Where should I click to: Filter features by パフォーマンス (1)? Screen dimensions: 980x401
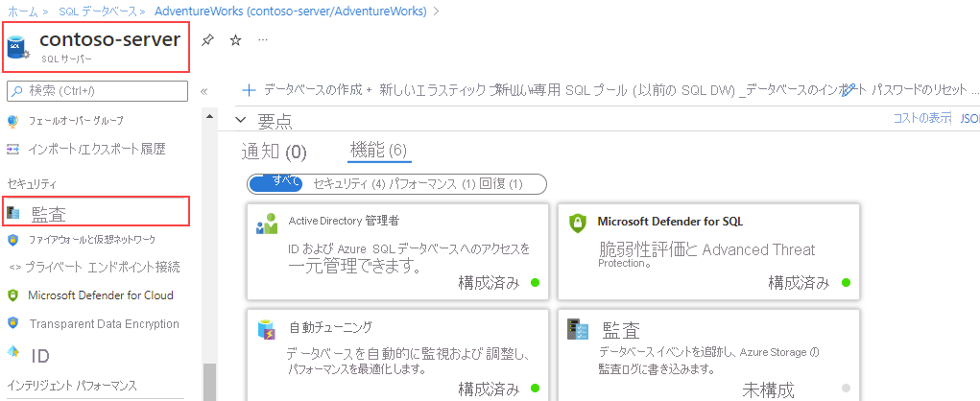(x=433, y=184)
